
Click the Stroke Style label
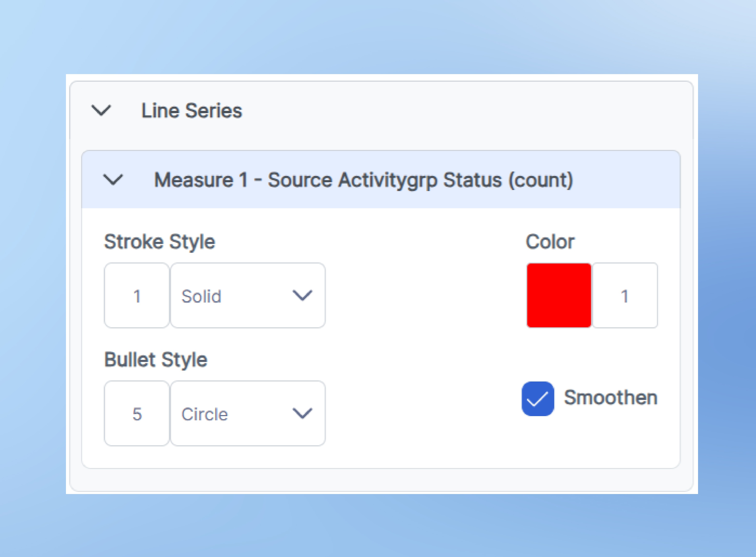(160, 242)
